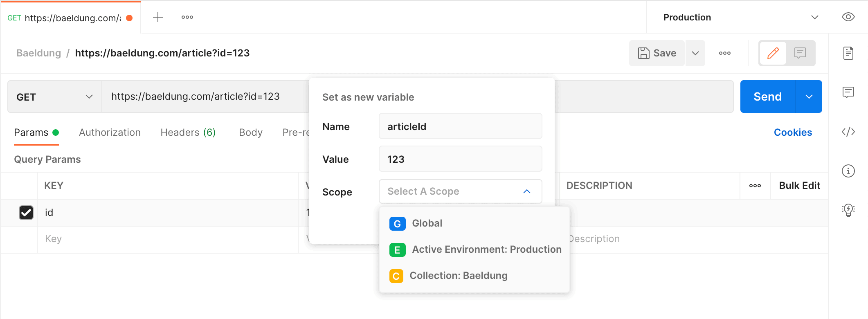
Task: Open the comments icon in right sidebar
Action: pos(848,92)
